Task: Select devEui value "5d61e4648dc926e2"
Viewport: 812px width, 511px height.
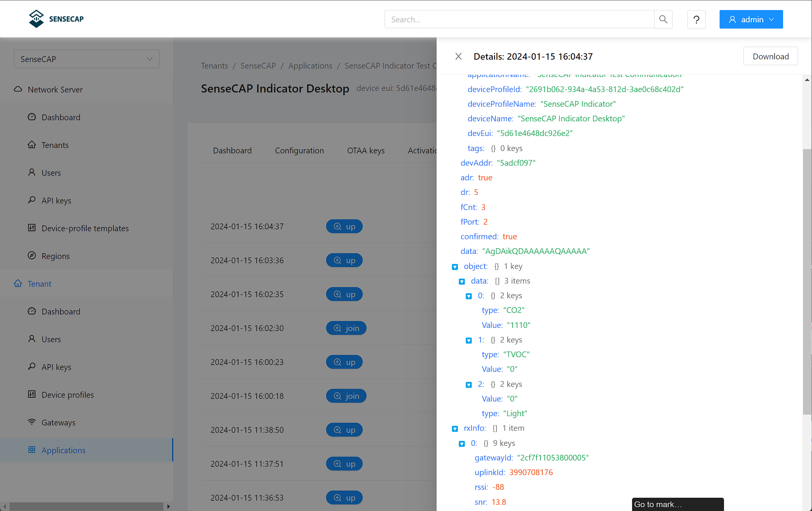Action: coord(535,133)
